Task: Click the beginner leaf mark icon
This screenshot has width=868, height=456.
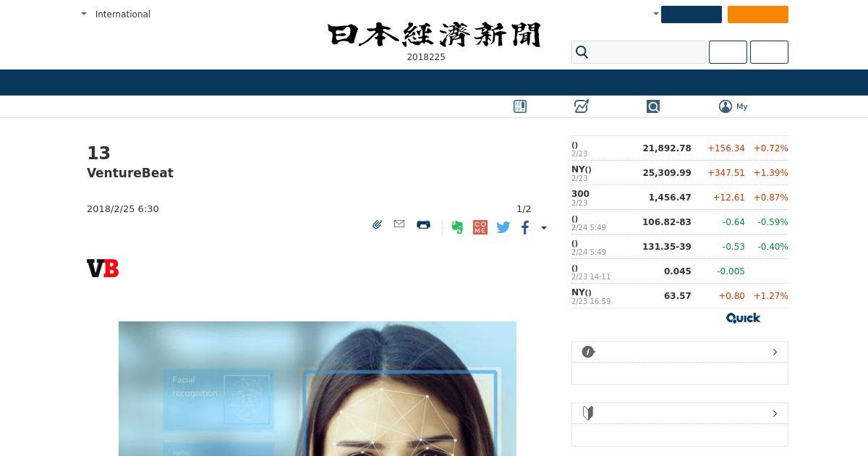Action: pos(588,413)
